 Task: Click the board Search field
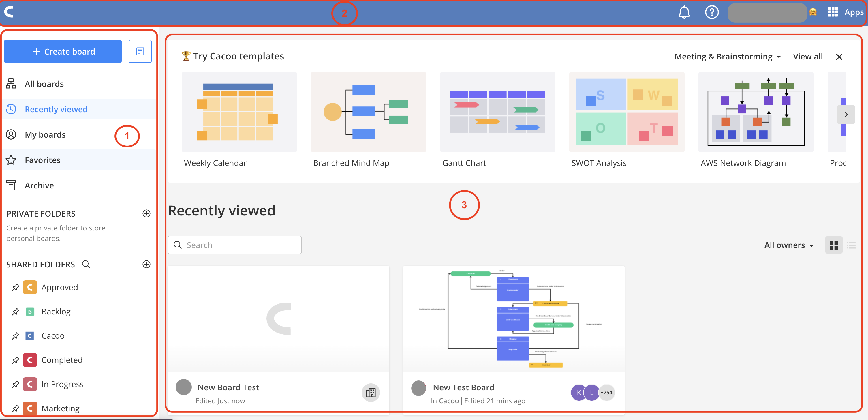(x=234, y=245)
